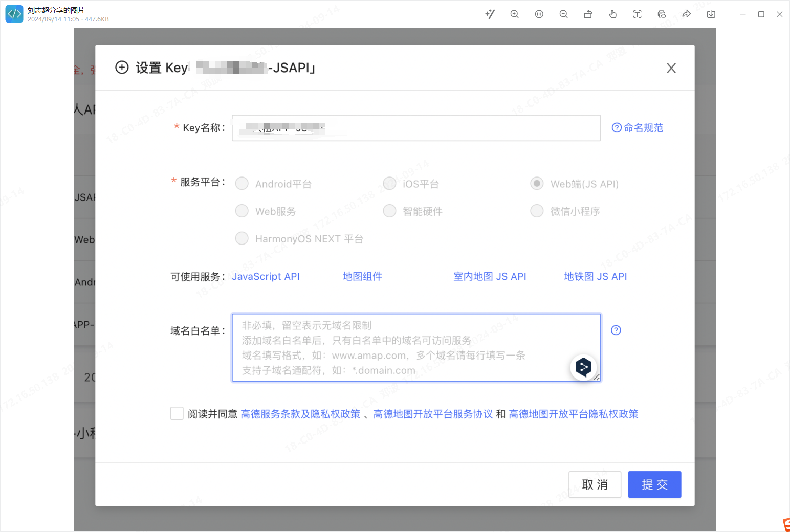
Task: Click the 域名白名单 text area
Action: [416, 348]
